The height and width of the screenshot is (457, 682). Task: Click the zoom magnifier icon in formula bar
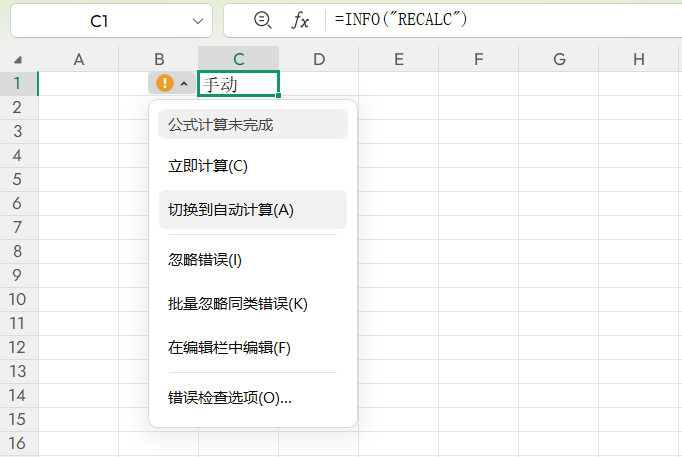point(263,20)
